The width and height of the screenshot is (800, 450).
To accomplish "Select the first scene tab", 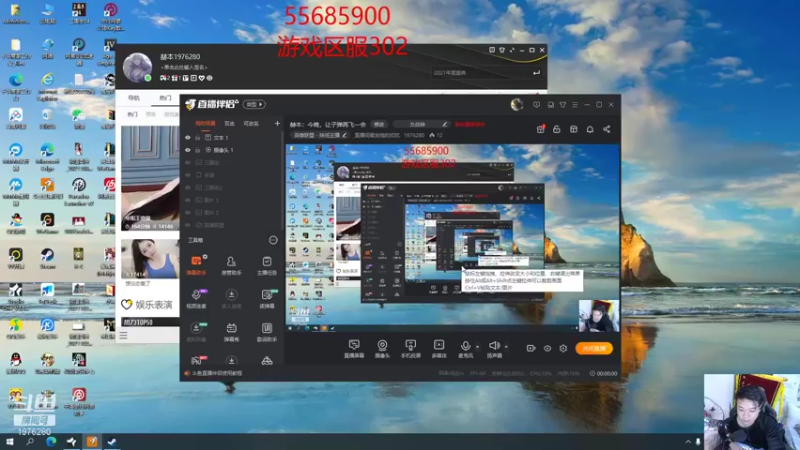I will [205, 123].
